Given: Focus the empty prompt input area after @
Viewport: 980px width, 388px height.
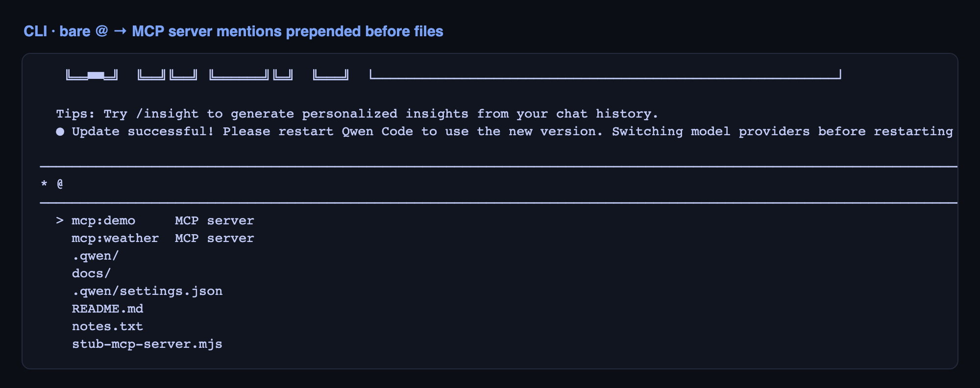Looking at the screenshot, I should point(510,184).
